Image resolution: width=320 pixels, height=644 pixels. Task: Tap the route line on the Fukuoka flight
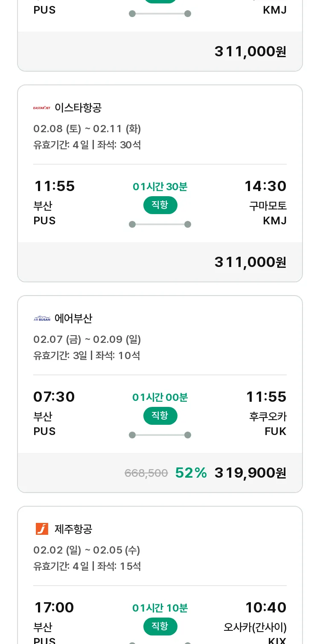(x=160, y=435)
